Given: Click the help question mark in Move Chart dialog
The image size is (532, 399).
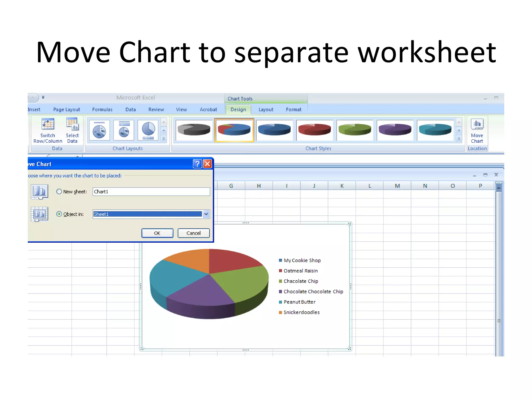Looking at the screenshot, I should pos(197,164).
